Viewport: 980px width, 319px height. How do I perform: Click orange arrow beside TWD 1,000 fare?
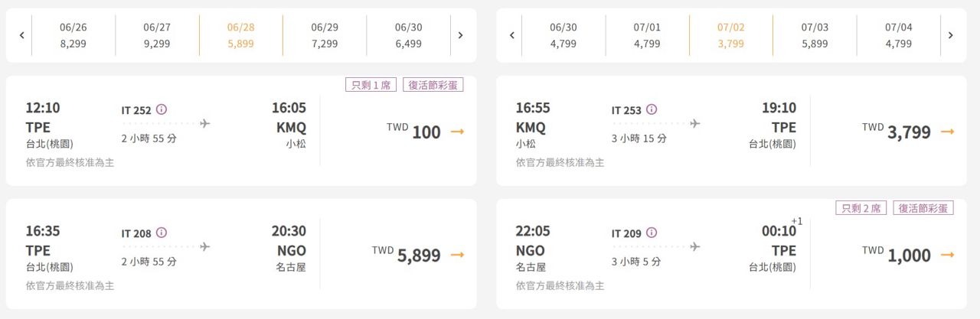point(947,255)
